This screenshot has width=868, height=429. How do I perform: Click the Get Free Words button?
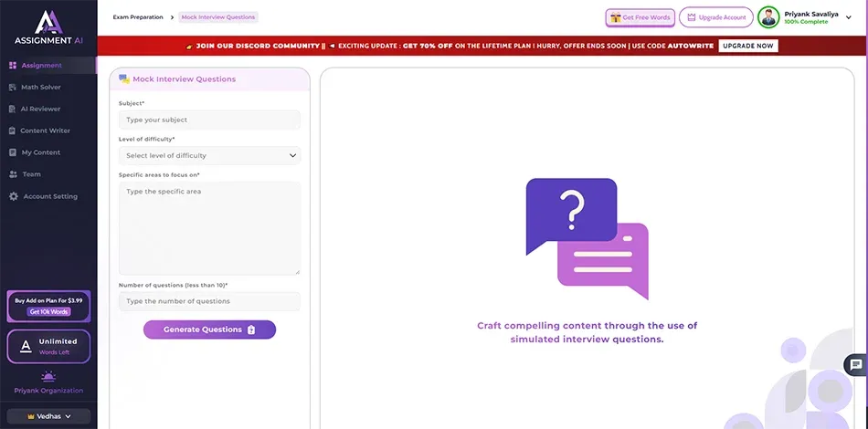tap(640, 17)
